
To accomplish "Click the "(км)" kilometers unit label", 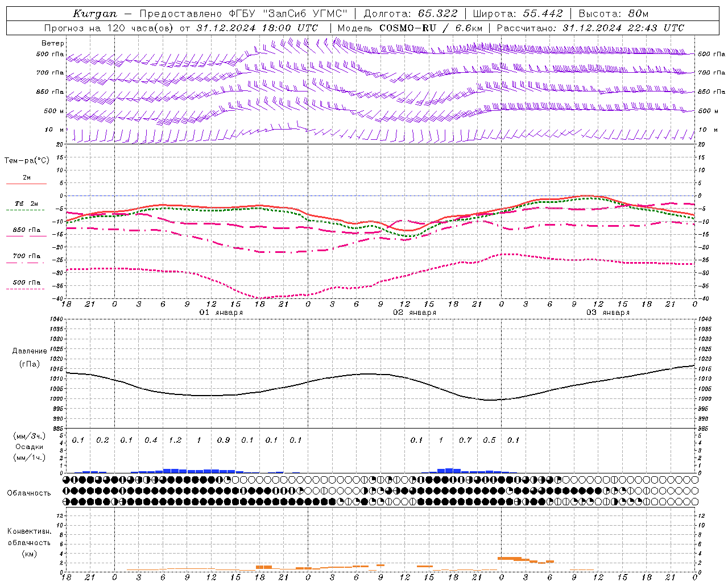I will [29, 554].
